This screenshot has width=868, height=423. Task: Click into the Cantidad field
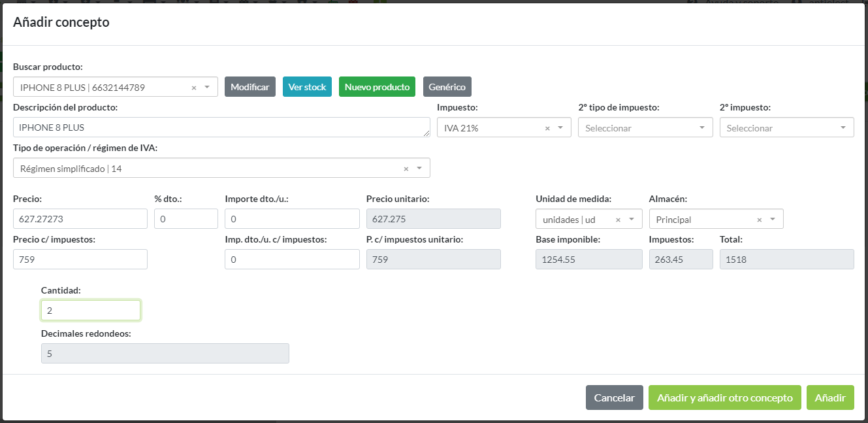tap(90, 311)
